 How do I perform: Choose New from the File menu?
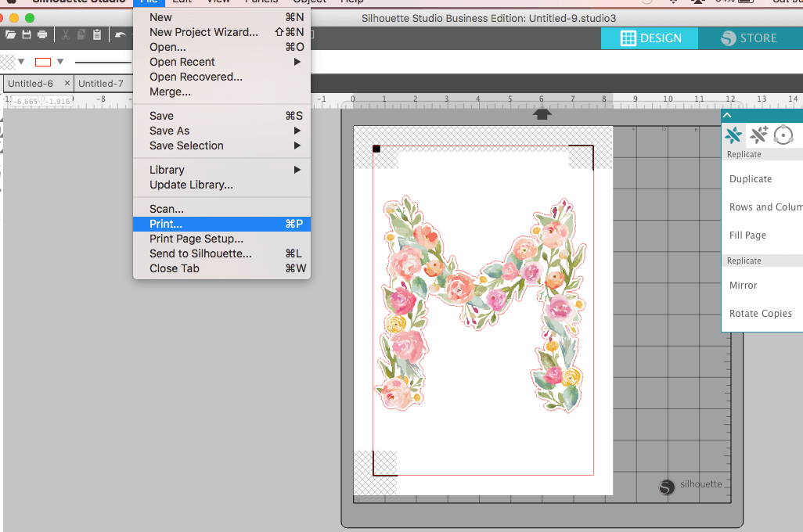click(x=221, y=17)
